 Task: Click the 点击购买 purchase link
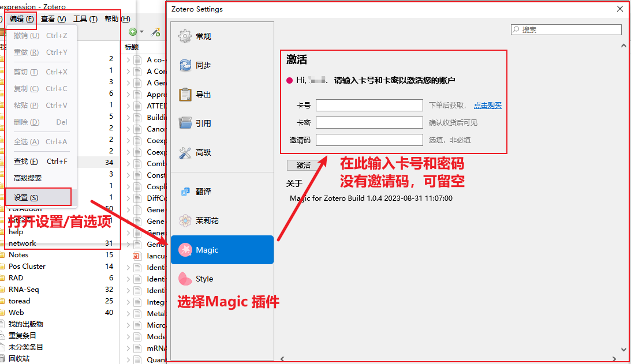point(487,106)
